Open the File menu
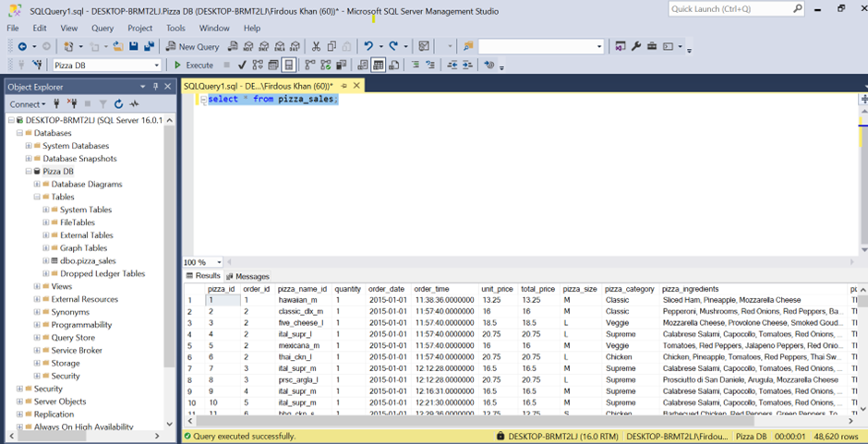This screenshot has width=868, height=444. coord(12,28)
